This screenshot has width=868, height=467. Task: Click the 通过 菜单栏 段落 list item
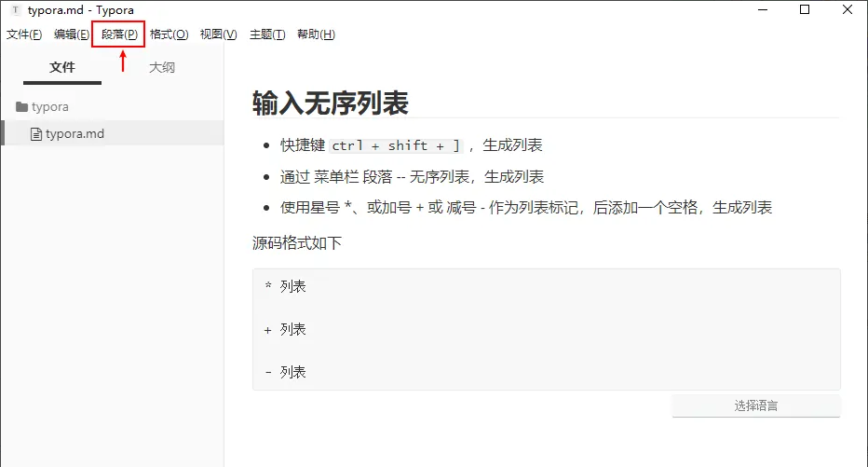[x=412, y=177]
